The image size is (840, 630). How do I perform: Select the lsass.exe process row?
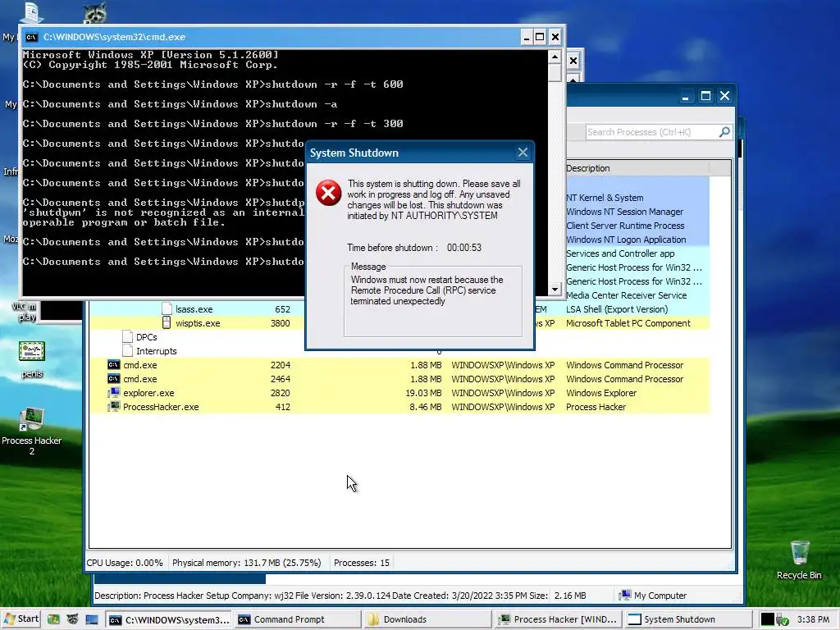pyautogui.click(x=399, y=309)
